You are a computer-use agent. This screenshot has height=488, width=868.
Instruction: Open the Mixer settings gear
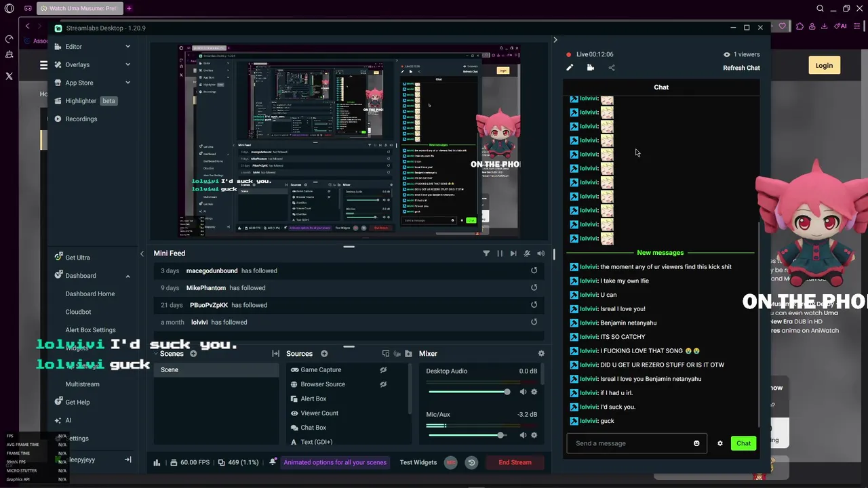tap(541, 354)
